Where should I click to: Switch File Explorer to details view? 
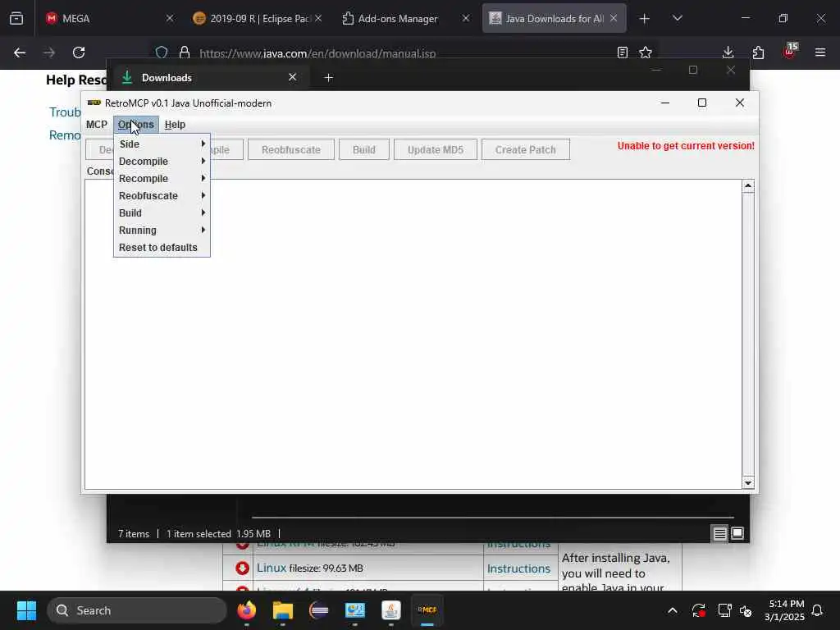coord(719,533)
